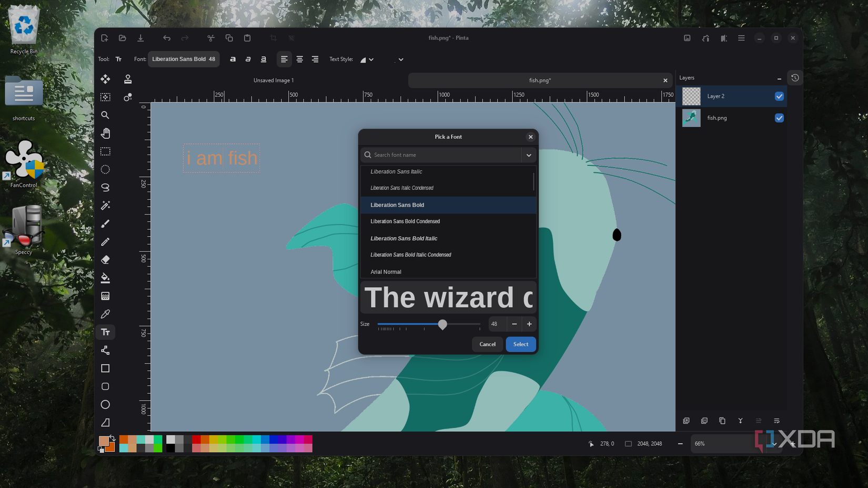
Task: Open the main hamburger menu
Action: coord(741,38)
